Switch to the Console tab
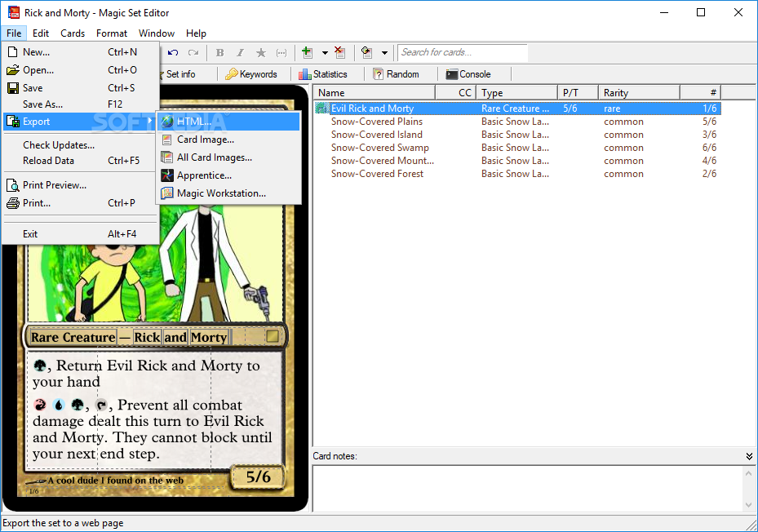This screenshot has height=532, width=758. 468,74
